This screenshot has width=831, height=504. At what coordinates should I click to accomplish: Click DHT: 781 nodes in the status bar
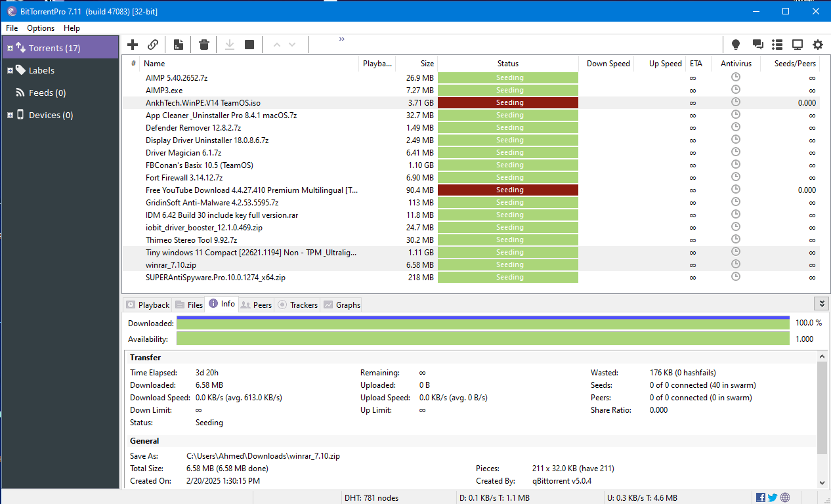[x=372, y=497]
